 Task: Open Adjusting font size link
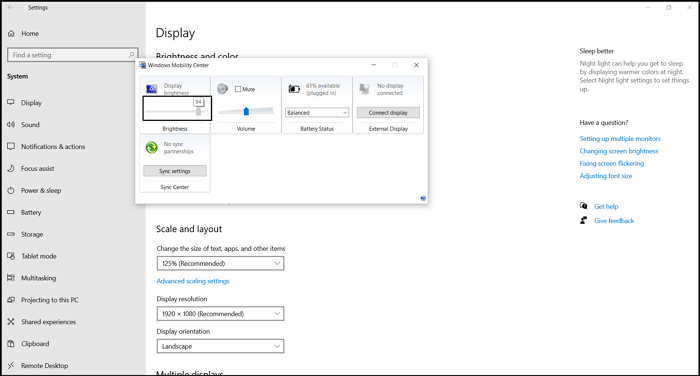(x=606, y=176)
